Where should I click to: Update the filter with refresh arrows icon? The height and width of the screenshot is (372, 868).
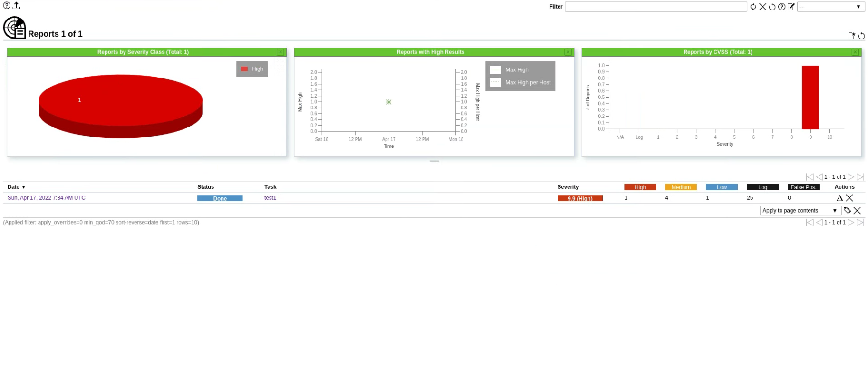[753, 7]
